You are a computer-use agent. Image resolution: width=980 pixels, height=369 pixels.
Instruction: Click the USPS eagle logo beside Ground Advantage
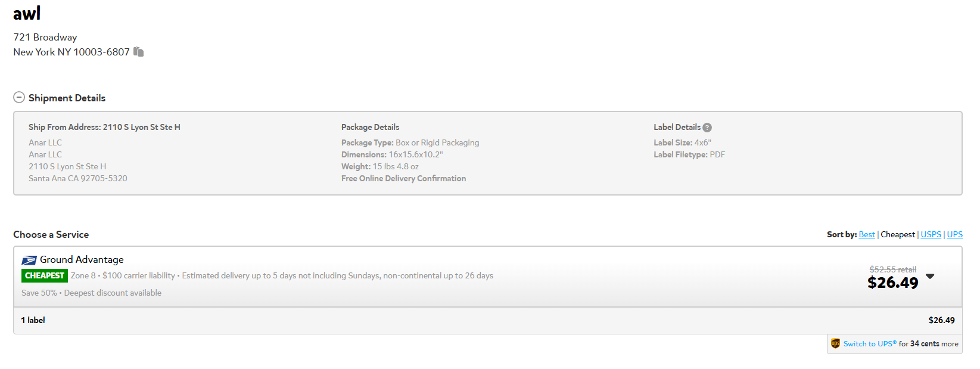pyautogui.click(x=29, y=260)
